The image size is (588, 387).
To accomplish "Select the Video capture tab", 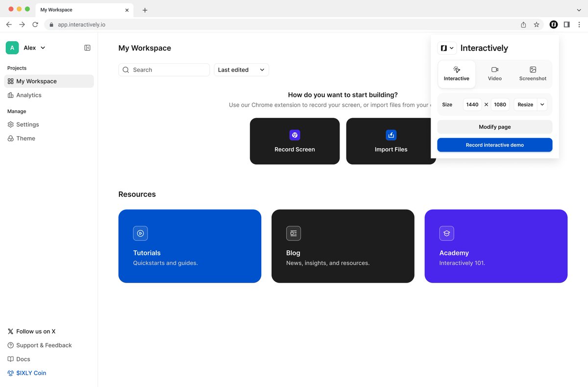I will click(x=495, y=74).
